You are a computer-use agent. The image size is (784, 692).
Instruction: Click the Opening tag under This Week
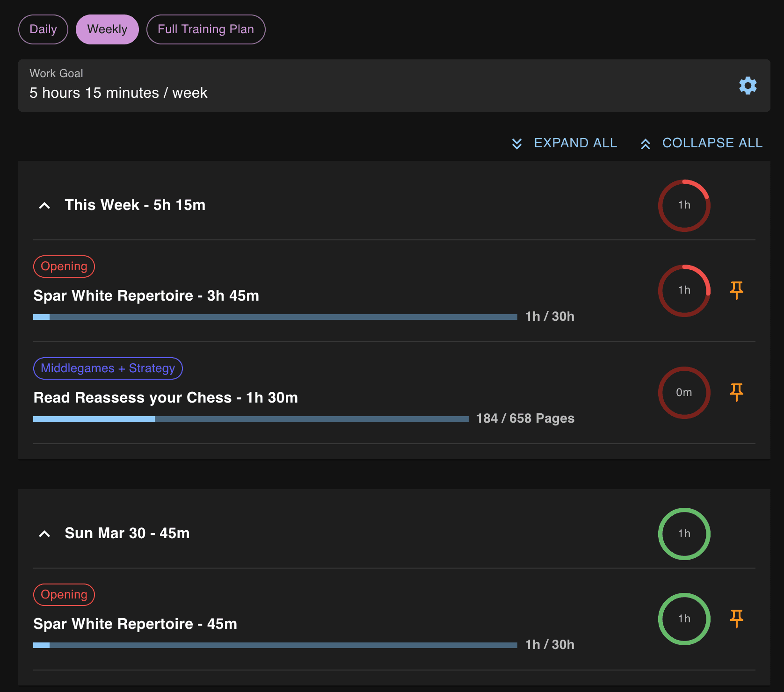click(x=64, y=267)
